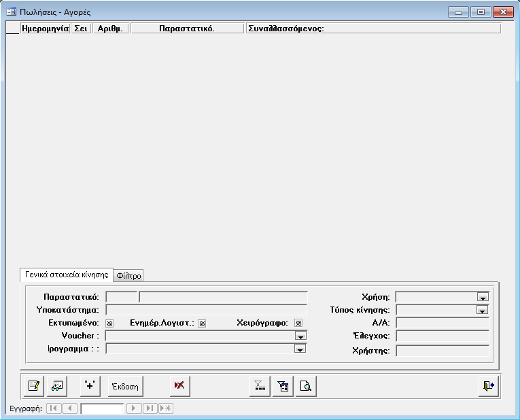Expand the Voucher dropdown list
The image size is (520, 420).
click(299, 336)
